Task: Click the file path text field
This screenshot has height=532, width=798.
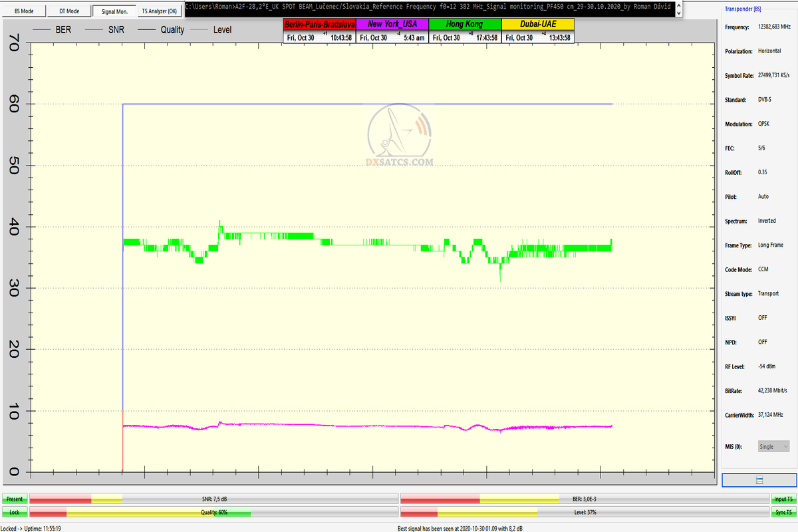Action: 429,5
